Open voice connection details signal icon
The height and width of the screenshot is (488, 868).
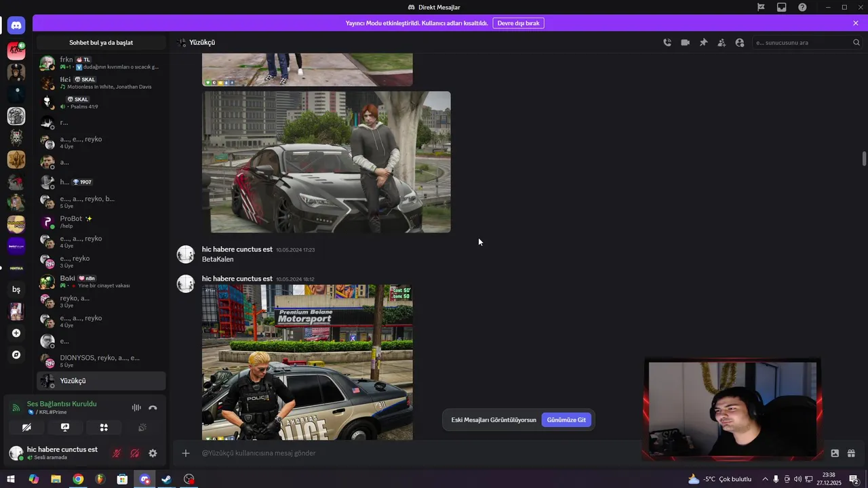pyautogui.click(x=16, y=408)
